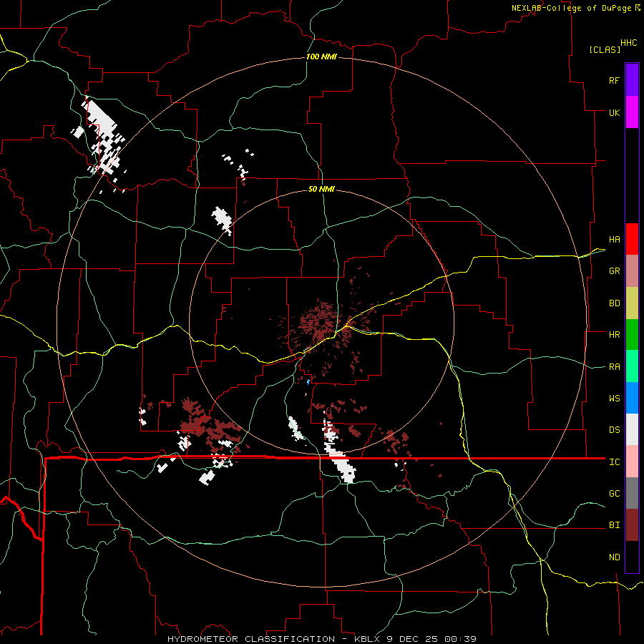Click the HR legend label
The height and width of the screenshot is (644, 644).
pyautogui.click(x=614, y=335)
